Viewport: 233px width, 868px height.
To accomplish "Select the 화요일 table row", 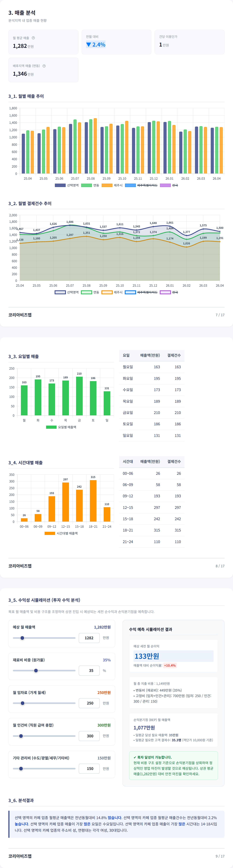I will (152, 378).
